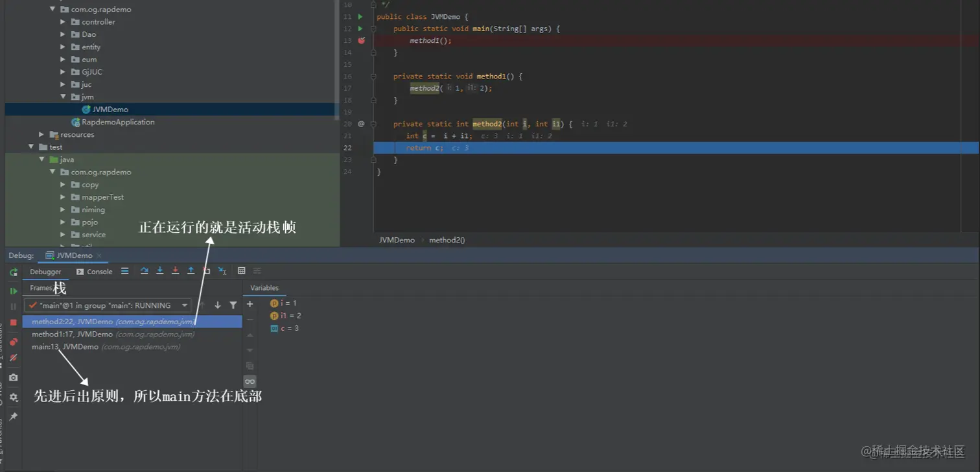Click the Trace Current Stream Chain icon
980x472 pixels.
point(257,271)
